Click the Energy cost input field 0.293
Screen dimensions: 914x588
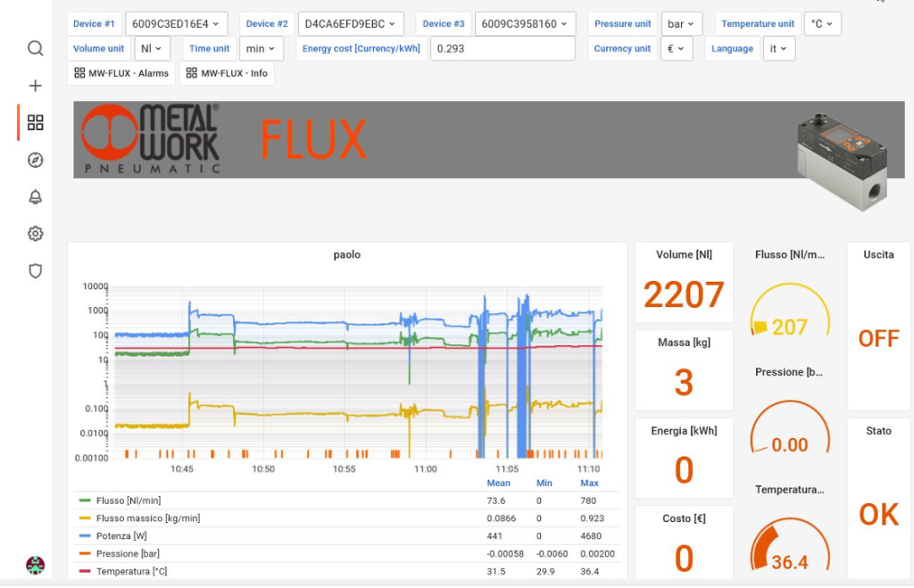[503, 48]
